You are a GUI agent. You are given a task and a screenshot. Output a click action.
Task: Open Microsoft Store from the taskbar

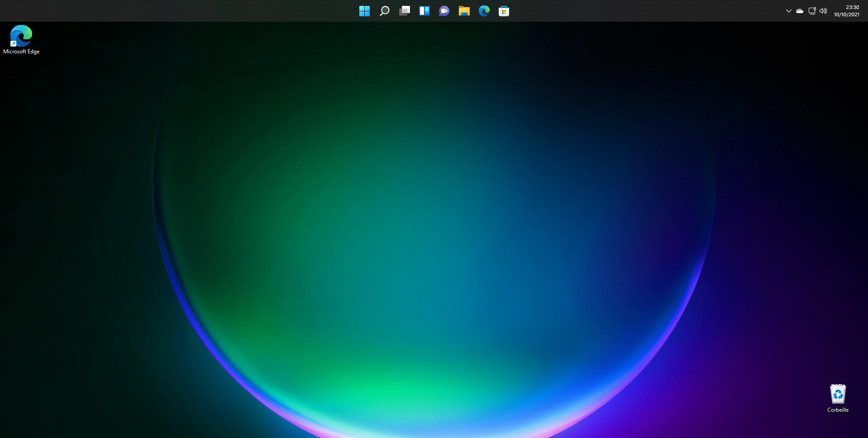(x=504, y=11)
